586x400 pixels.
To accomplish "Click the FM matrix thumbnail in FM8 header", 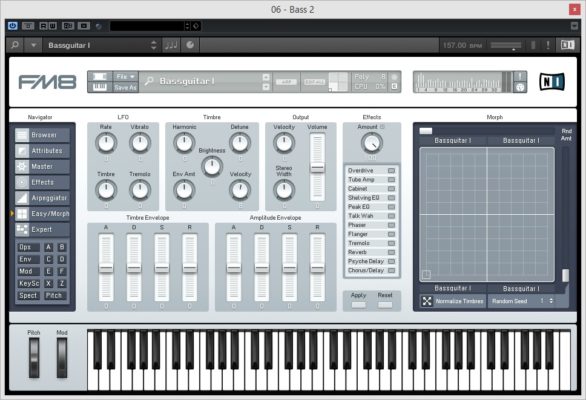I will click(339, 81).
